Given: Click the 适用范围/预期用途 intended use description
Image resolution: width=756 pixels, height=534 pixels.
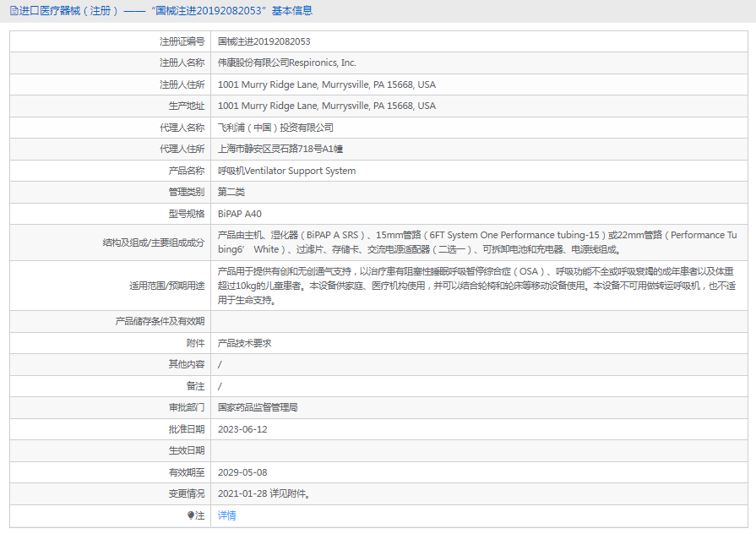Looking at the screenshot, I should click(476, 286).
